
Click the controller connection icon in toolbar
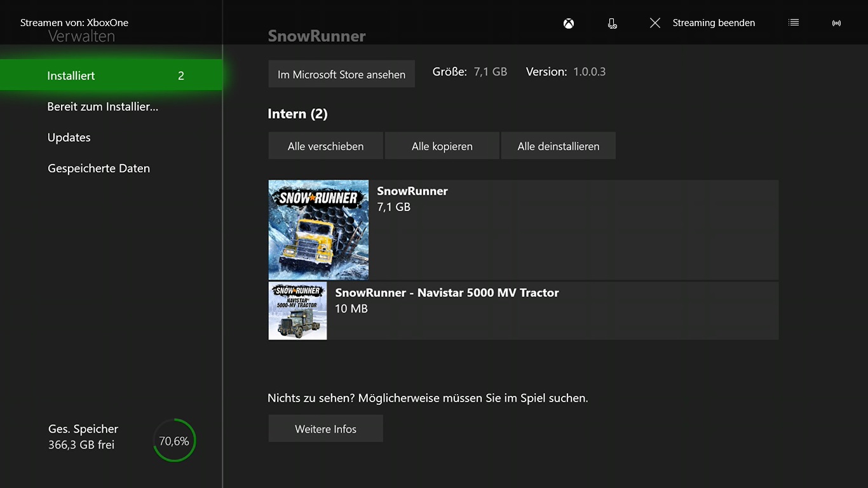pos(612,23)
